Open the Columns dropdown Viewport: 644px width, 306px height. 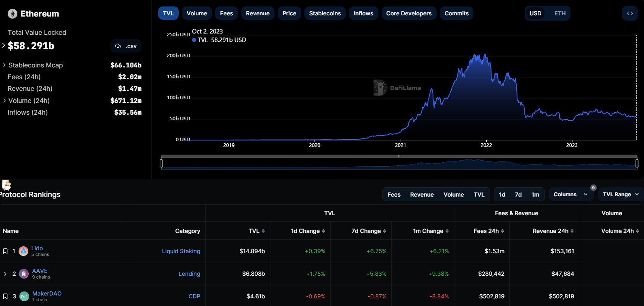coord(570,194)
